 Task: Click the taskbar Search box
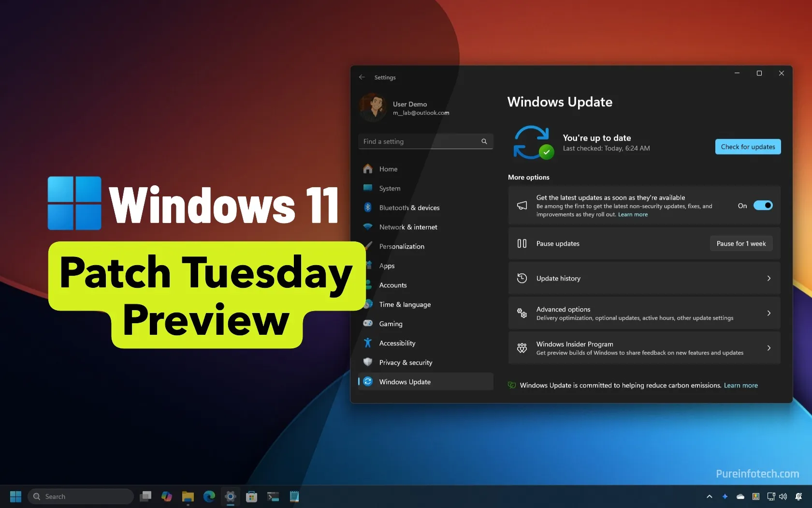[81, 496]
